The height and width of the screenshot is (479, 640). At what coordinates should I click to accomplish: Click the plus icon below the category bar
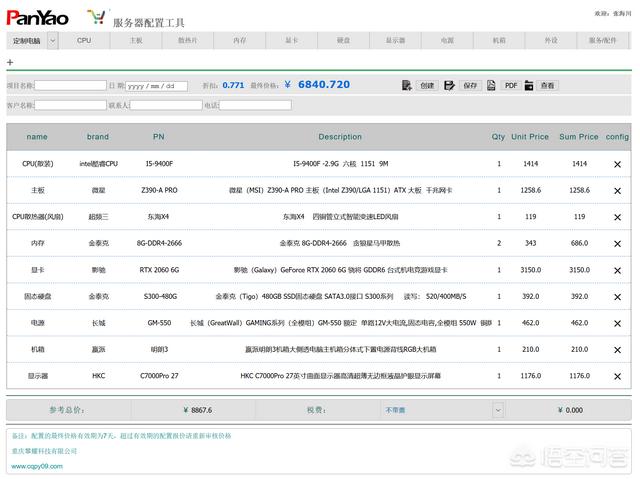coord(10,62)
